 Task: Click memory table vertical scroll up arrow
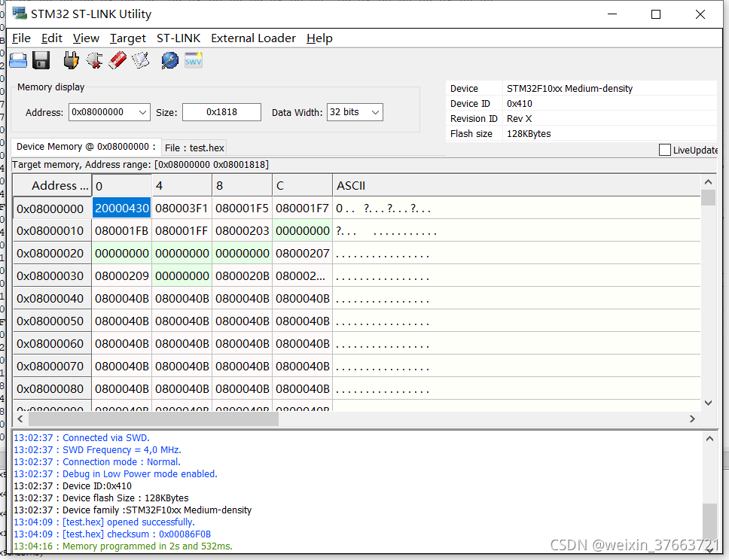[x=708, y=182]
